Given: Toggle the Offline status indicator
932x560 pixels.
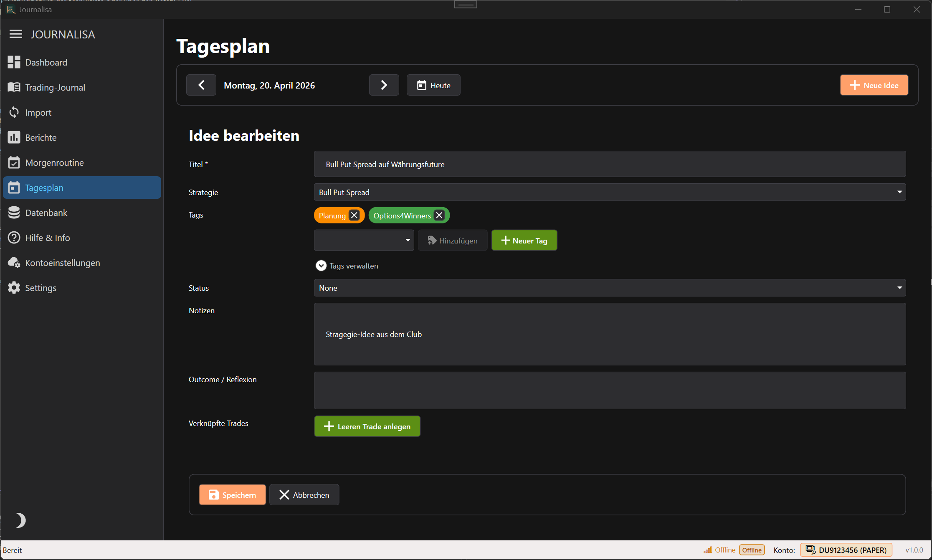Looking at the screenshot, I should coord(752,550).
